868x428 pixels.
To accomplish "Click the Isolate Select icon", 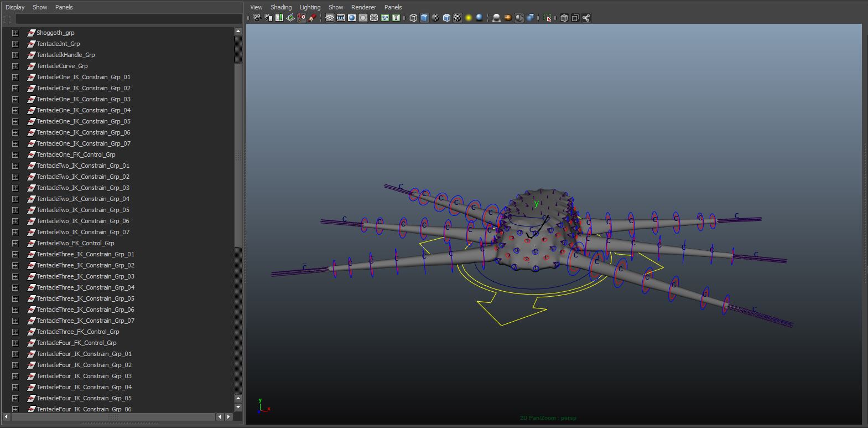I will (547, 18).
